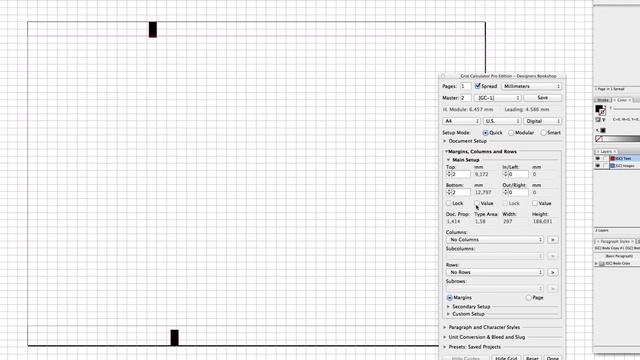The image size is (640, 360).
Task: Expand Paragraph and Character Styles section
Action: pyautogui.click(x=445, y=327)
